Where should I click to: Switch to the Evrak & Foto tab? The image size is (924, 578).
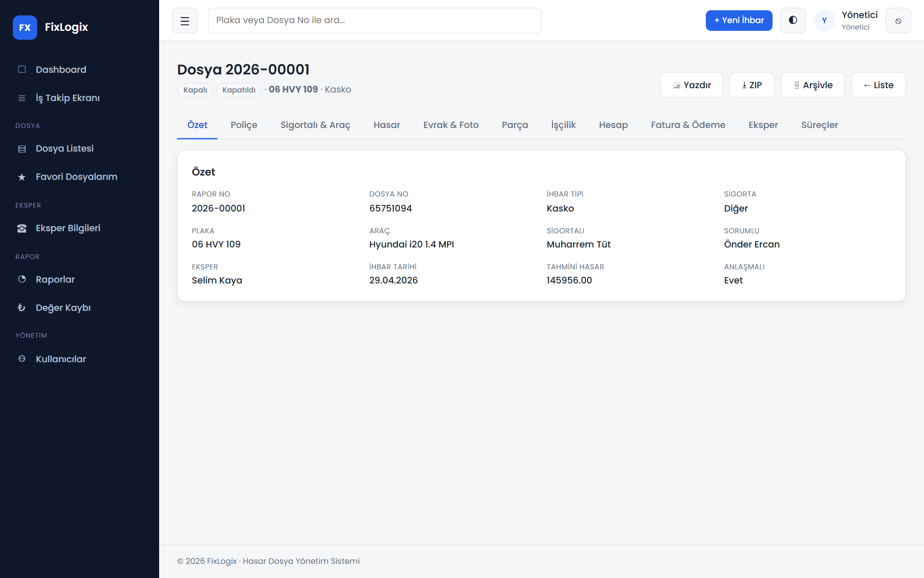(x=451, y=125)
